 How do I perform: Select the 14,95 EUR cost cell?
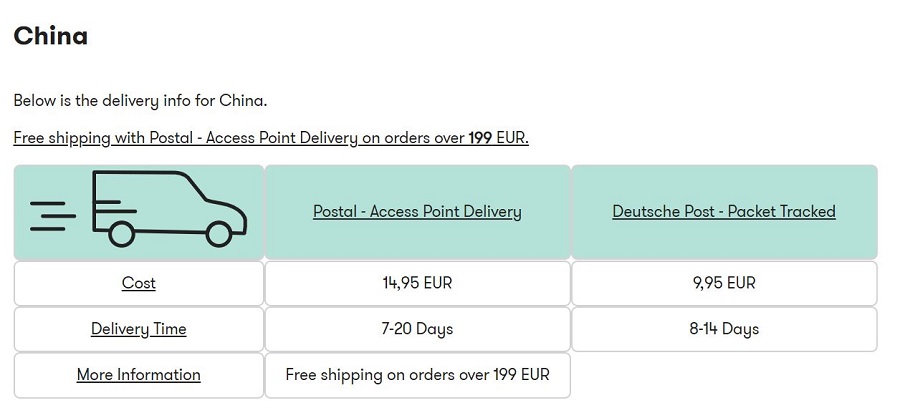pyautogui.click(x=417, y=283)
